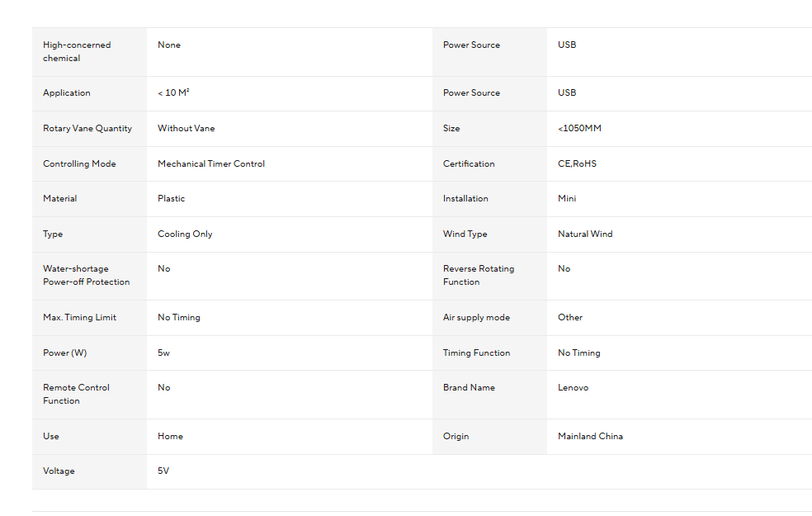Click the 'Water-shortage Power-off Protection' label
The image size is (812, 516).
(x=86, y=275)
